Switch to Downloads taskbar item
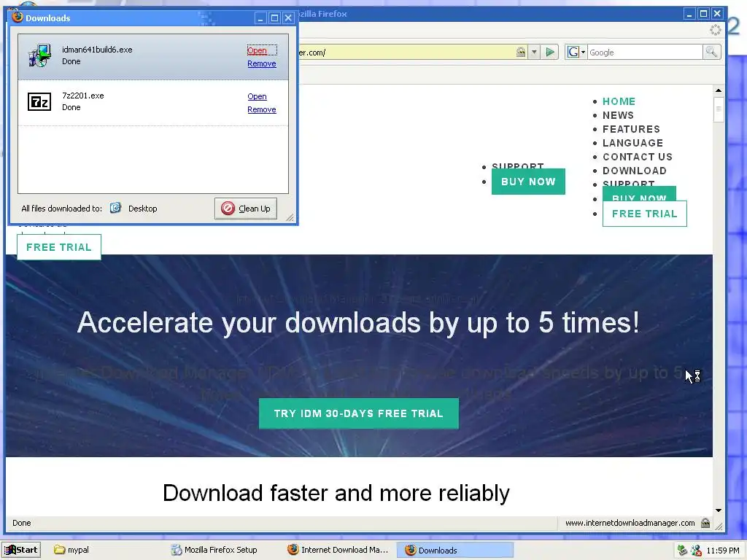The width and height of the screenshot is (747, 560). pyautogui.click(x=455, y=550)
